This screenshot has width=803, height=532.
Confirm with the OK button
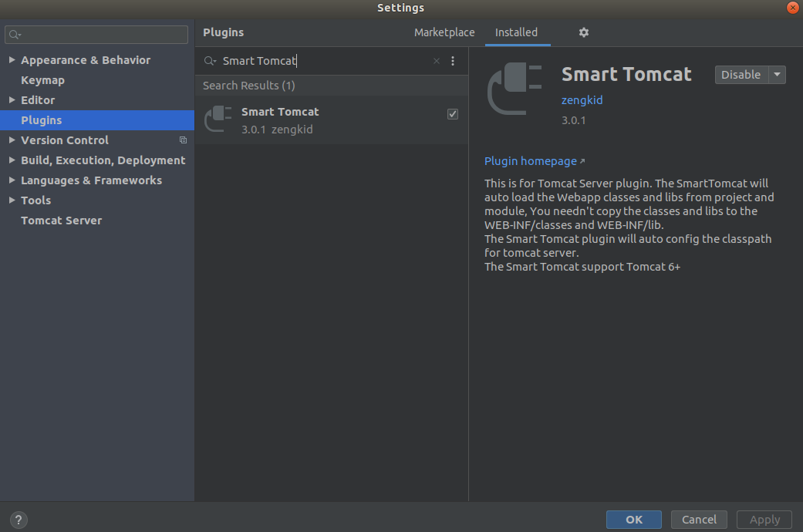pyautogui.click(x=634, y=520)
